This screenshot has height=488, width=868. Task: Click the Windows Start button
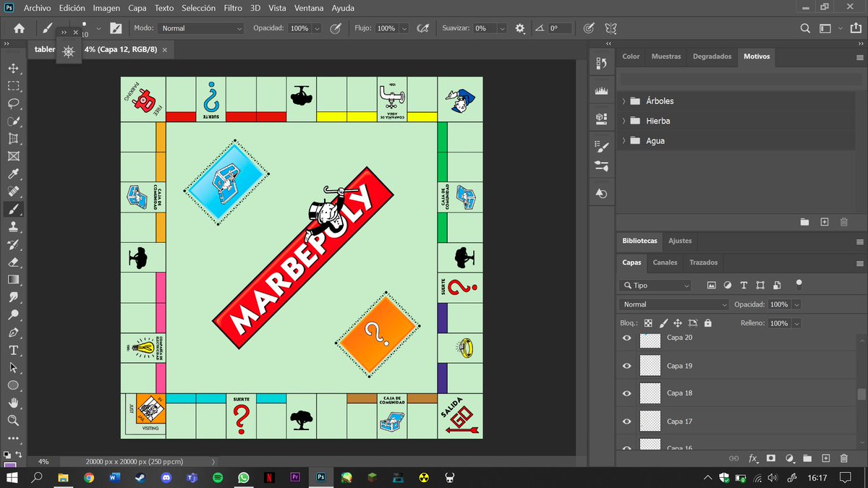11,478
